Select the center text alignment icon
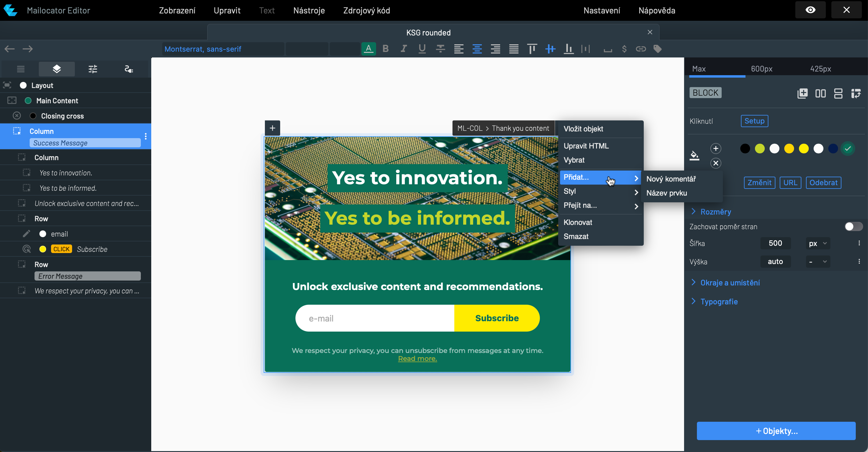Screen dimensions: 868x452 477,49
